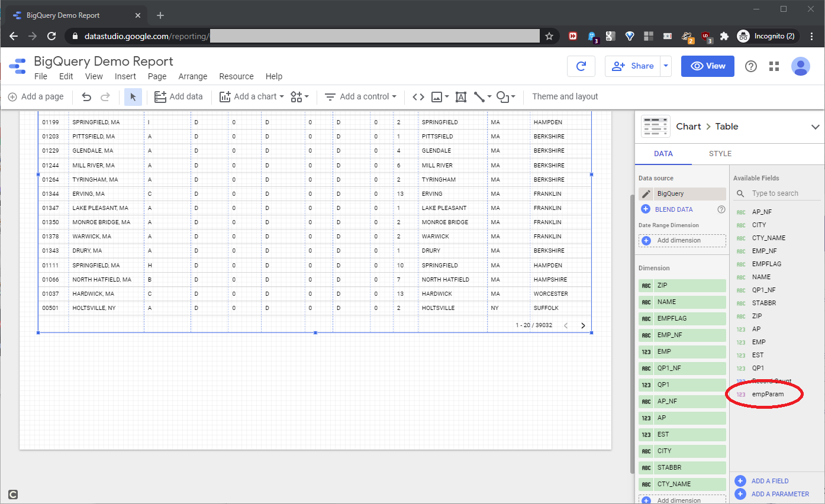Image resolution: width=825 pixels, height=504 pixels.
Task: Open the Insert menu
Action: pos(125,76)
